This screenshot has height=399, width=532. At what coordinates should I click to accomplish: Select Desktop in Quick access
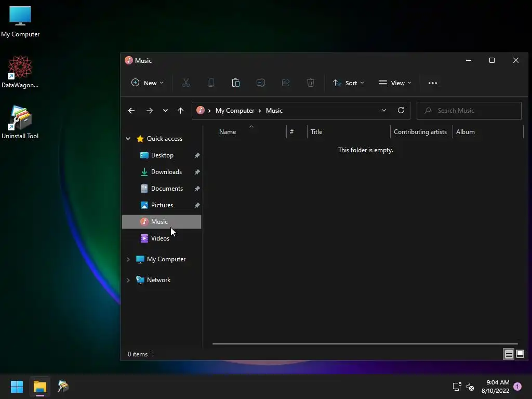tap(162, 155)
